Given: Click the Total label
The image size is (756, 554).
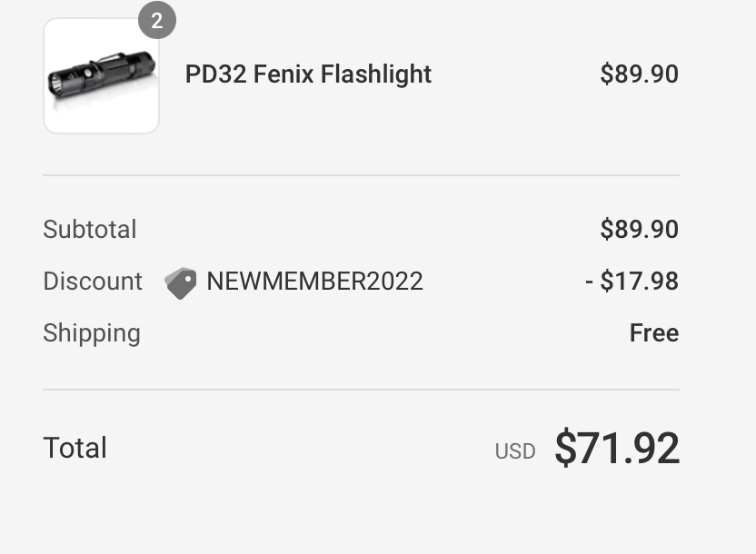Looking at the screenshot, I should 75,448.
